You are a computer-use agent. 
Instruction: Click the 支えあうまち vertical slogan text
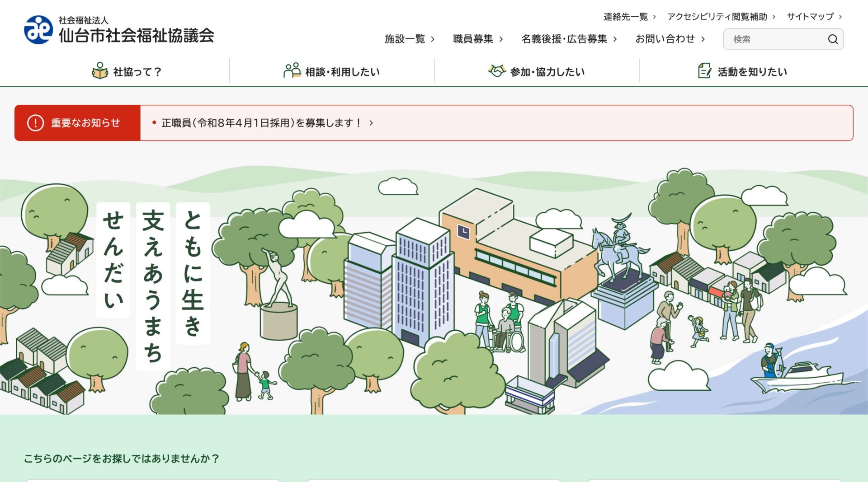[153, 286]
